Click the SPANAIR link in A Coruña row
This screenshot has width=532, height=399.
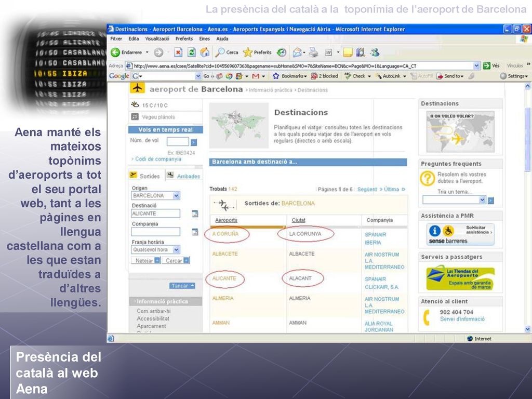tap(375, 234)
